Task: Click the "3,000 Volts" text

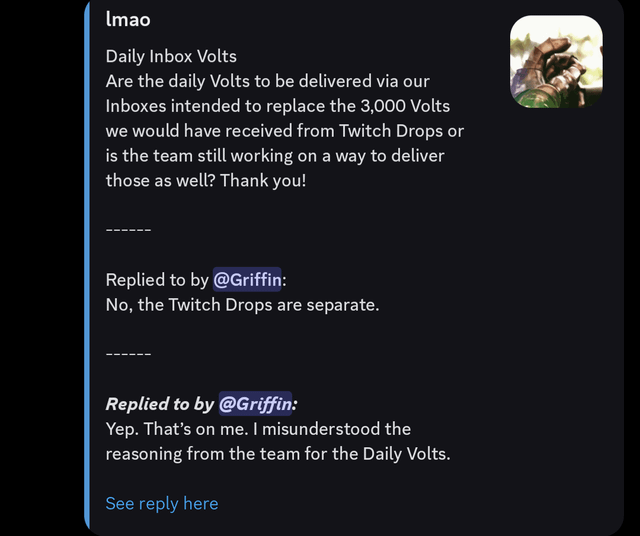Action: tap(405, 106)
